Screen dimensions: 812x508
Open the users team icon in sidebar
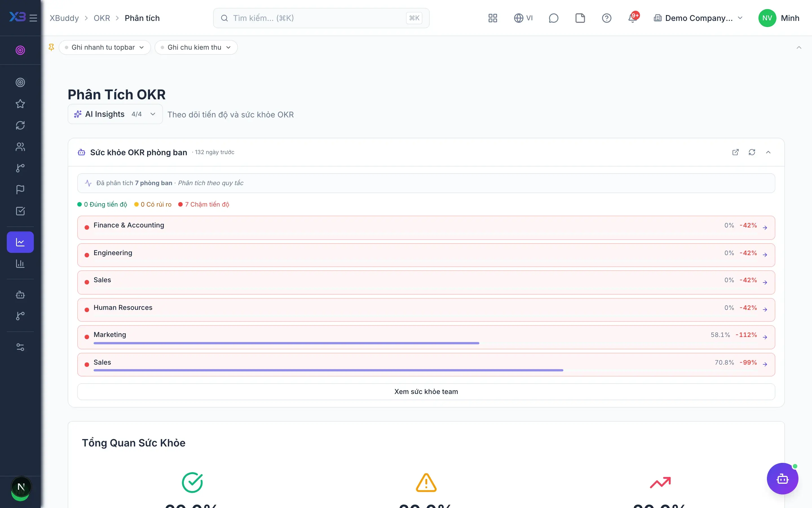[x=20, y=147]
